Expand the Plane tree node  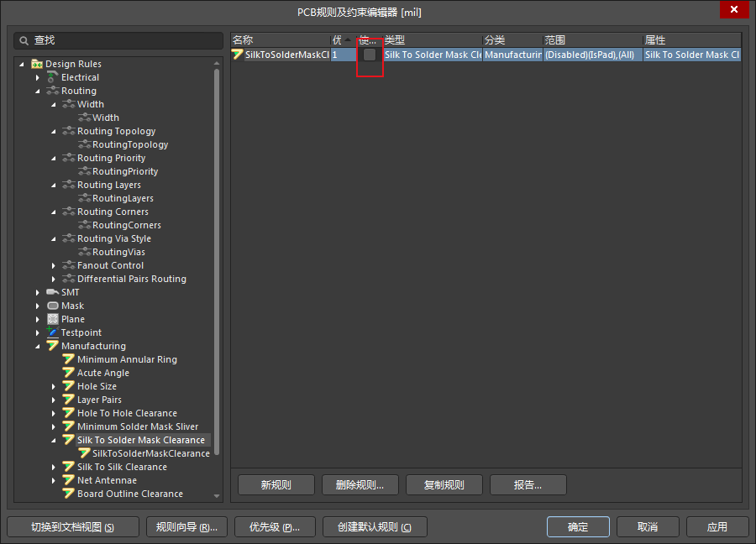[x=38, y=320]
